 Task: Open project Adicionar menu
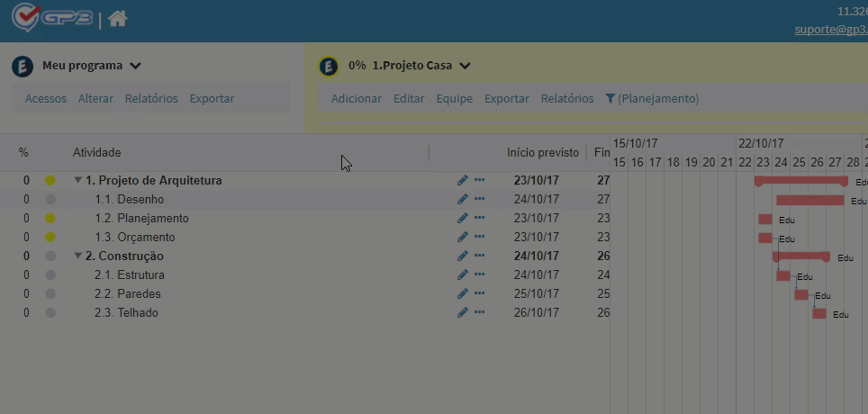357,98
